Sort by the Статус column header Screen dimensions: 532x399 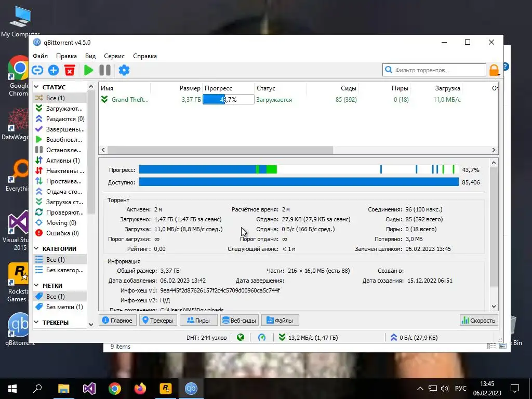coord(280,88)
